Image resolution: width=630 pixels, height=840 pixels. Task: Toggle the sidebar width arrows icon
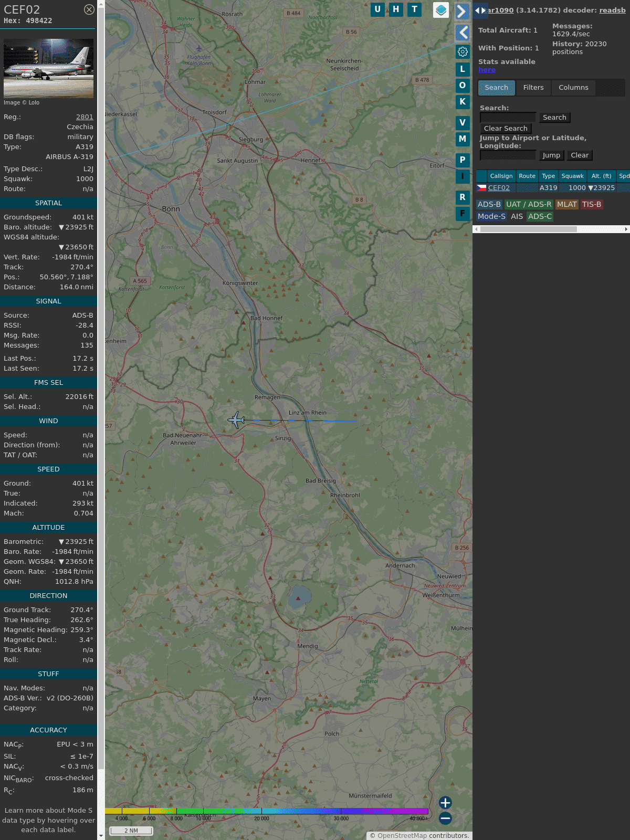coord(480,10)
